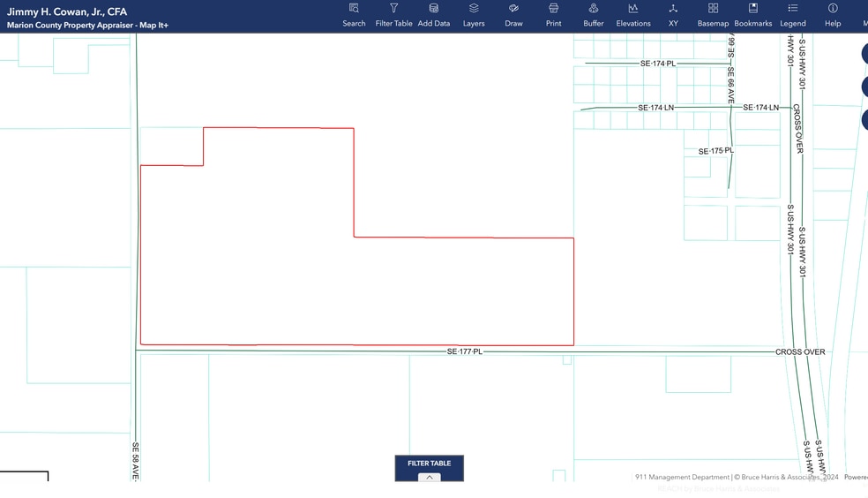Click the SE 174 PL street label
This screenshot has width=868, height=498.
657,64
